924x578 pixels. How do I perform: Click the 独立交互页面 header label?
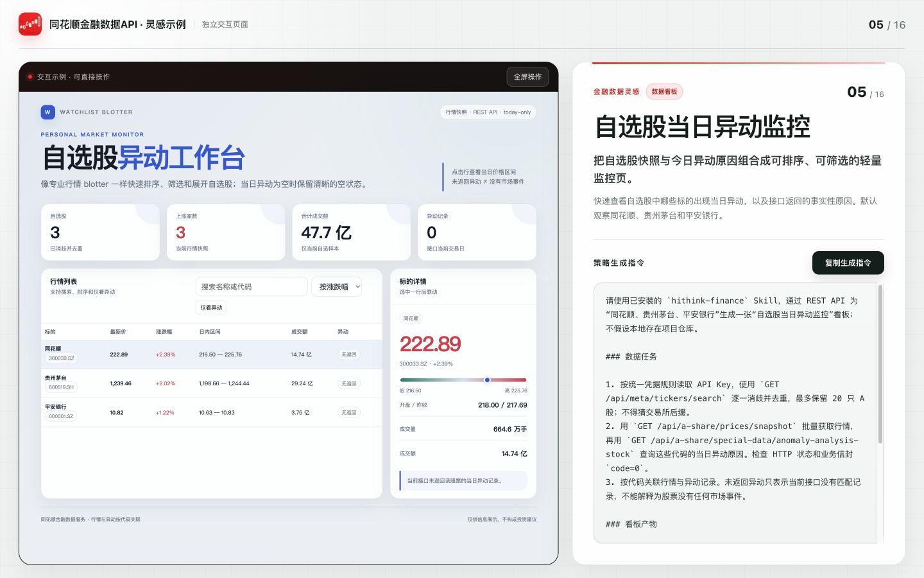click(x=225, y=24)
